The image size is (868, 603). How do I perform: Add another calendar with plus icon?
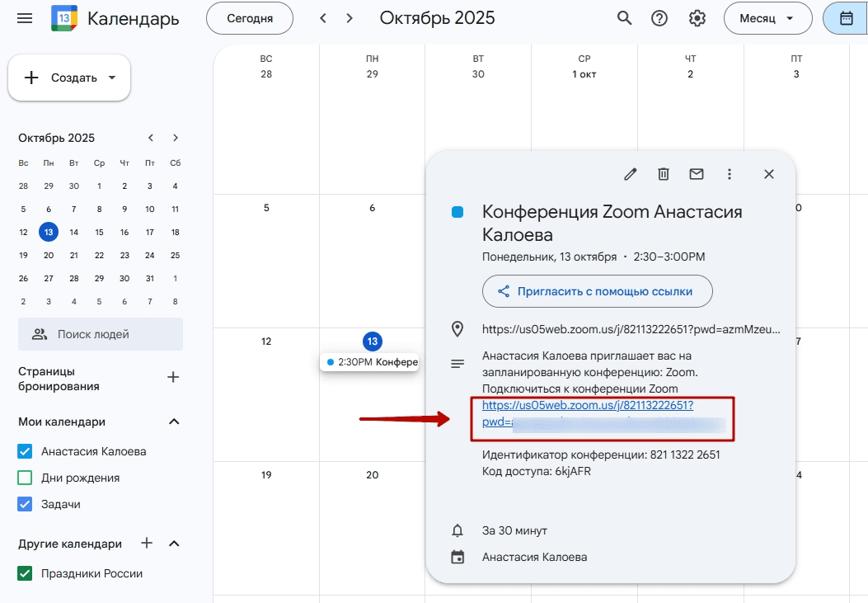[x=147, y=544]
